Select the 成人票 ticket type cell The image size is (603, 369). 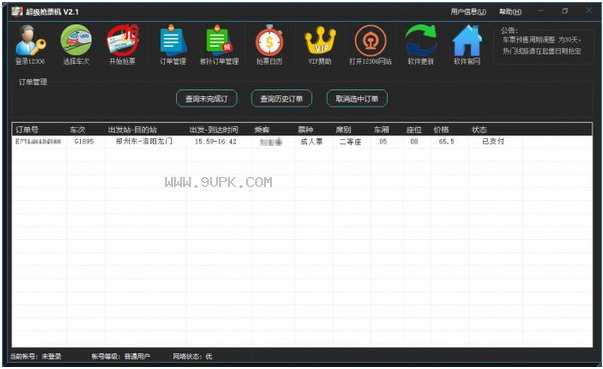point(311,141)
